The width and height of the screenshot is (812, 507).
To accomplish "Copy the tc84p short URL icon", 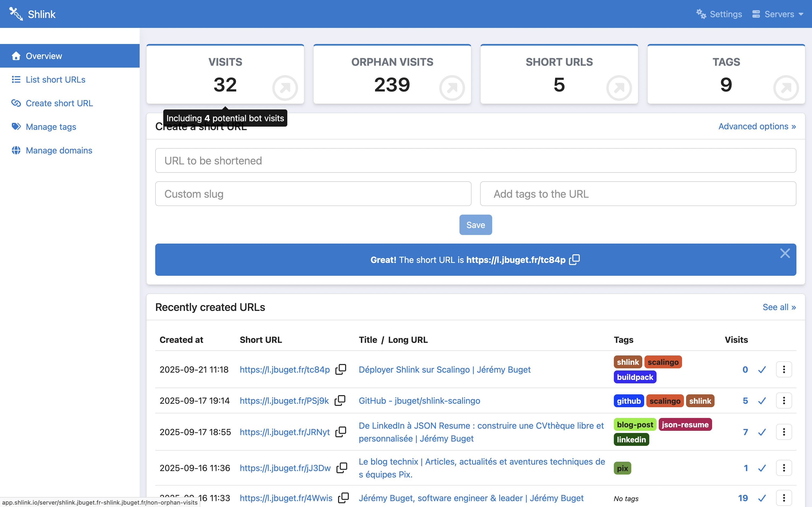I will coord(340,369).
